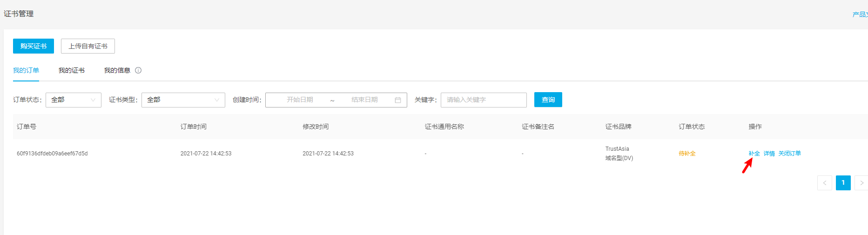Focus the 结束日期 end date field
The width and height of the screenshot is (868, 235).
click(364, 100)
